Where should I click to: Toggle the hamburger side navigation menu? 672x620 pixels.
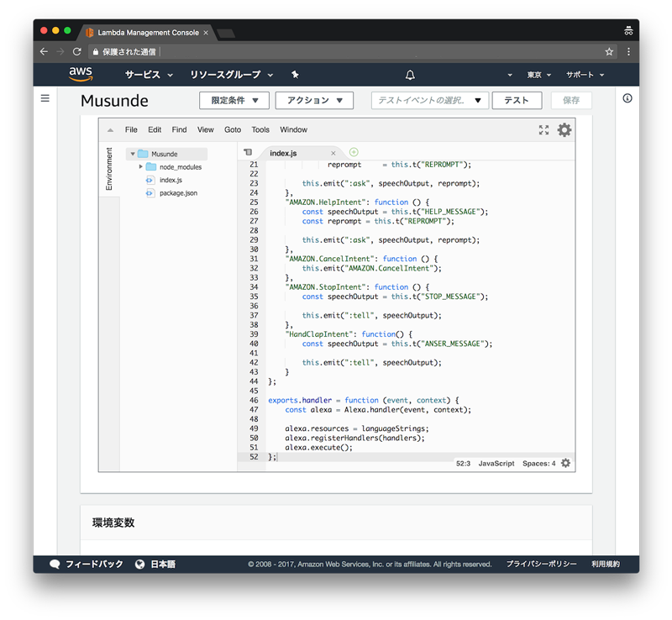tap(45, 98)
